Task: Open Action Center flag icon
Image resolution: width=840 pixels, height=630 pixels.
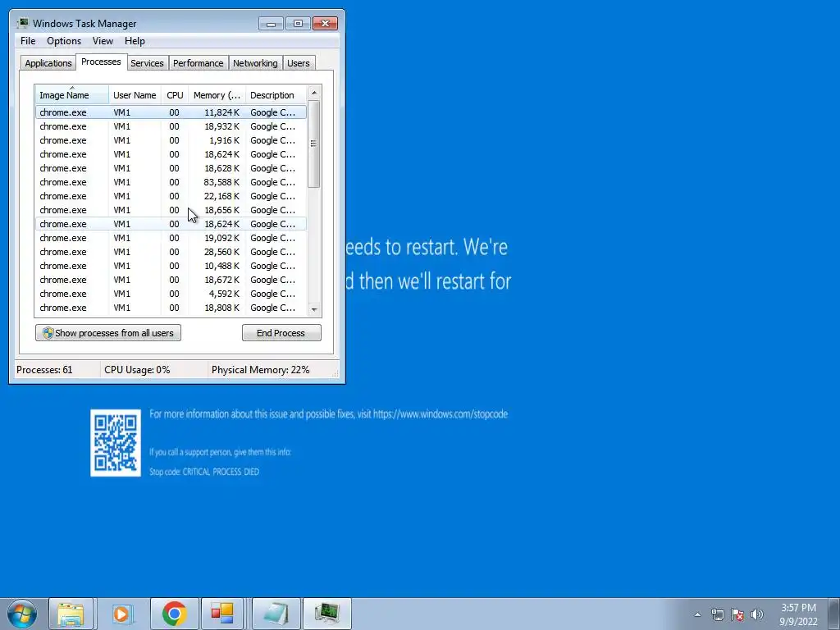Action: 737,614
